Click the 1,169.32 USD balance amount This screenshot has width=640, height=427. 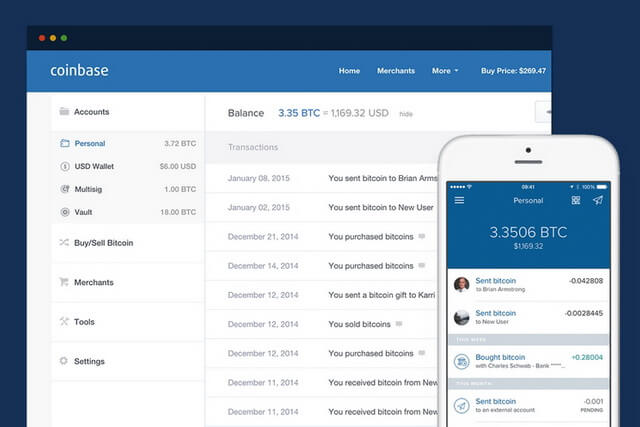point(360,113)
